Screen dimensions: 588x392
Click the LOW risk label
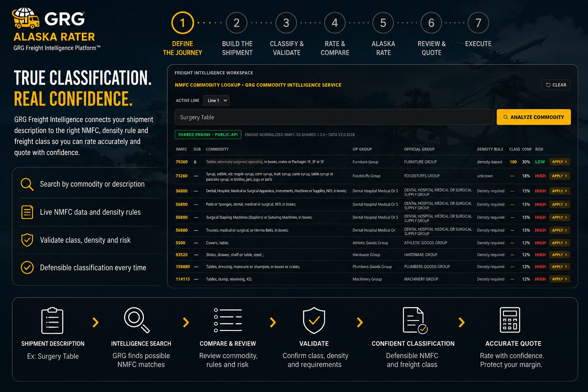click(540, 162)
